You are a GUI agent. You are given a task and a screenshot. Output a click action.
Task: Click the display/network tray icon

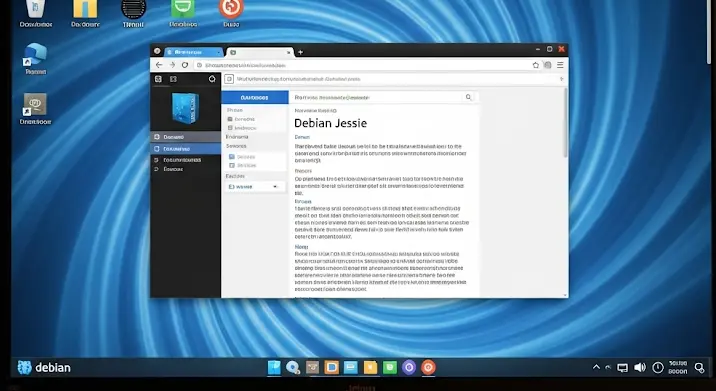click(622, 368)
